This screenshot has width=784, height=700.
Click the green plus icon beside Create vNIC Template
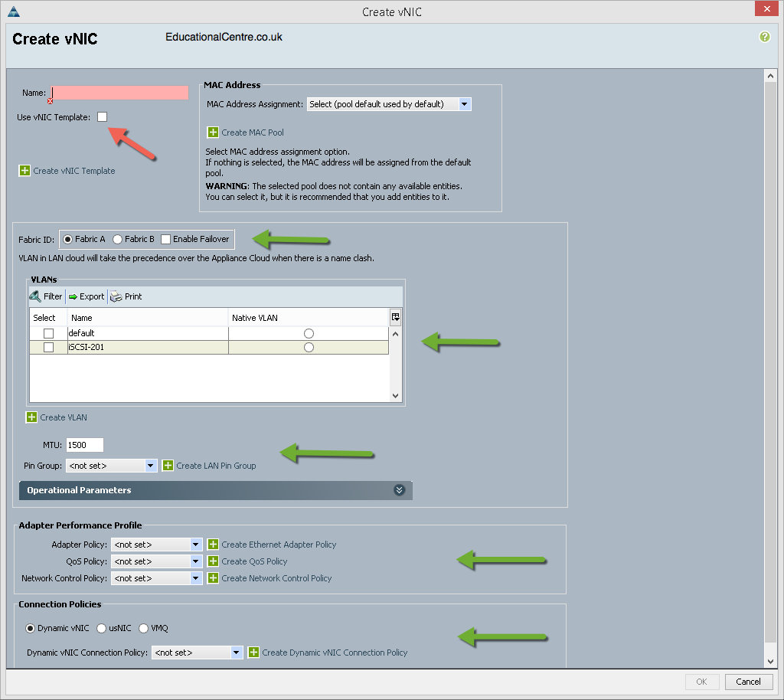24,171
